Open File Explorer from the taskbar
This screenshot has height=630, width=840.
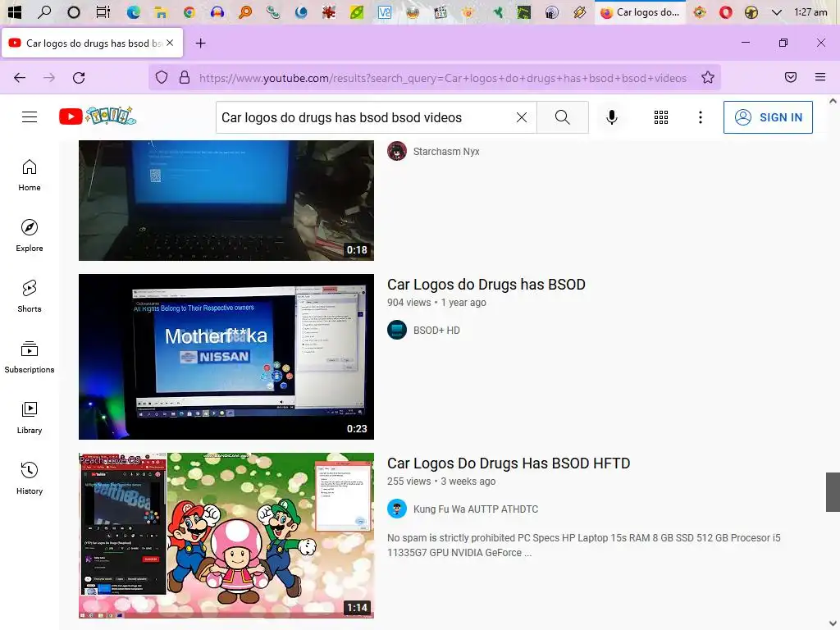[161, 11]
